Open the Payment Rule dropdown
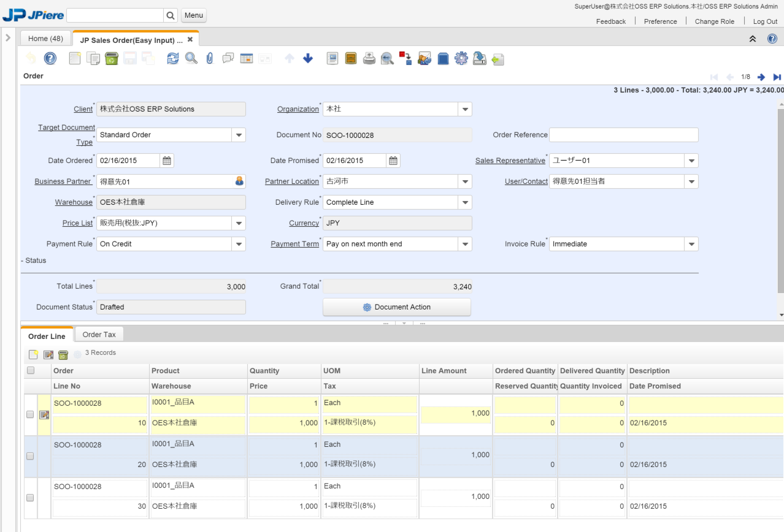 [239, 244]
